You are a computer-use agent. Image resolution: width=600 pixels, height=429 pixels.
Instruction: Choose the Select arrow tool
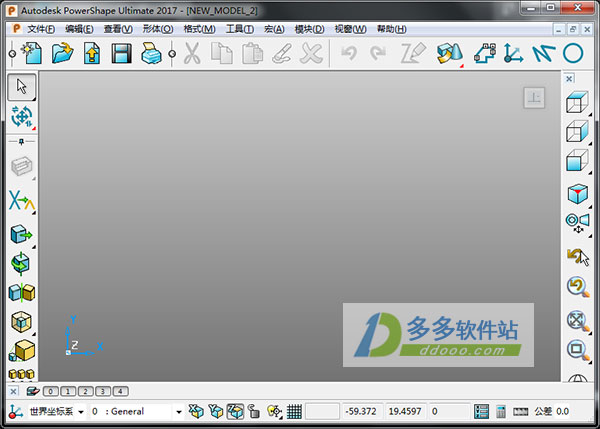click(21, 87)
